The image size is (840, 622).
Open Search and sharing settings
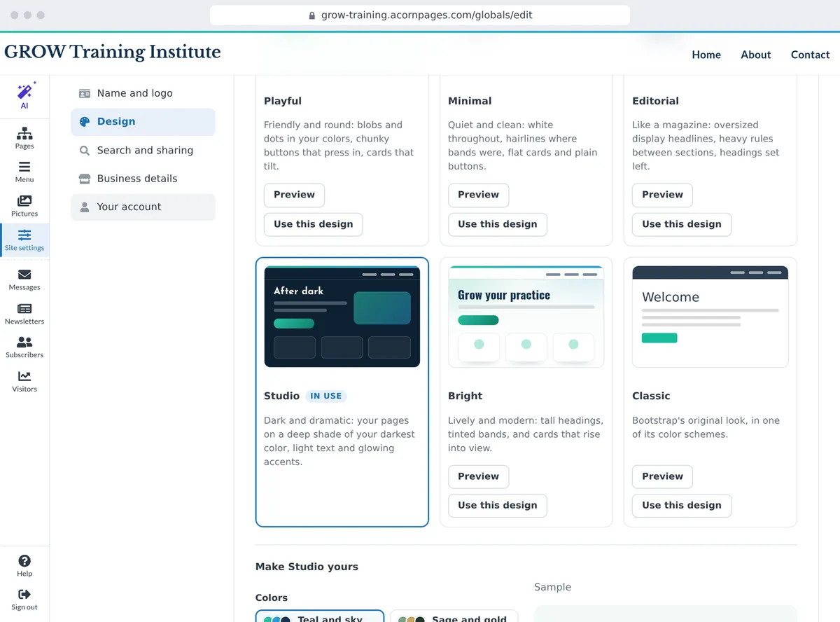(x=143, y=150)
